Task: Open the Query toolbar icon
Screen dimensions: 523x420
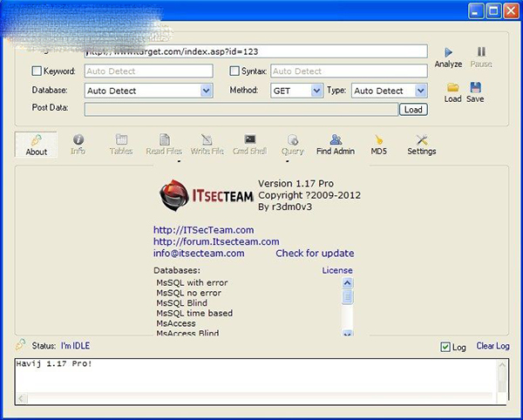Action: click(x=293, y=139)
